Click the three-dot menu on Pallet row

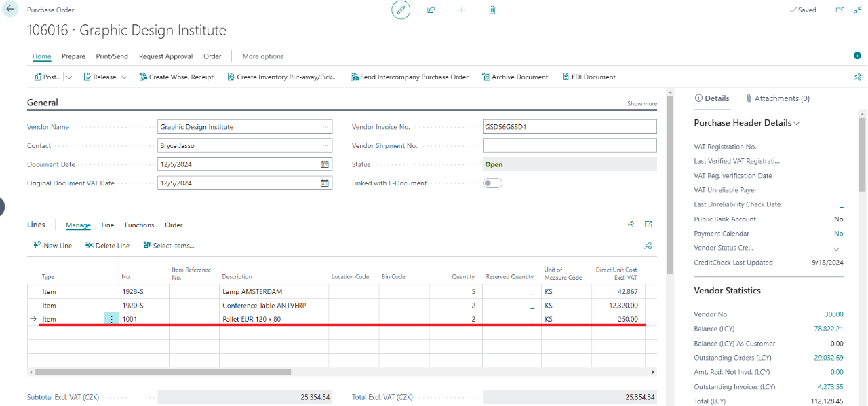(x=112, y=319)
